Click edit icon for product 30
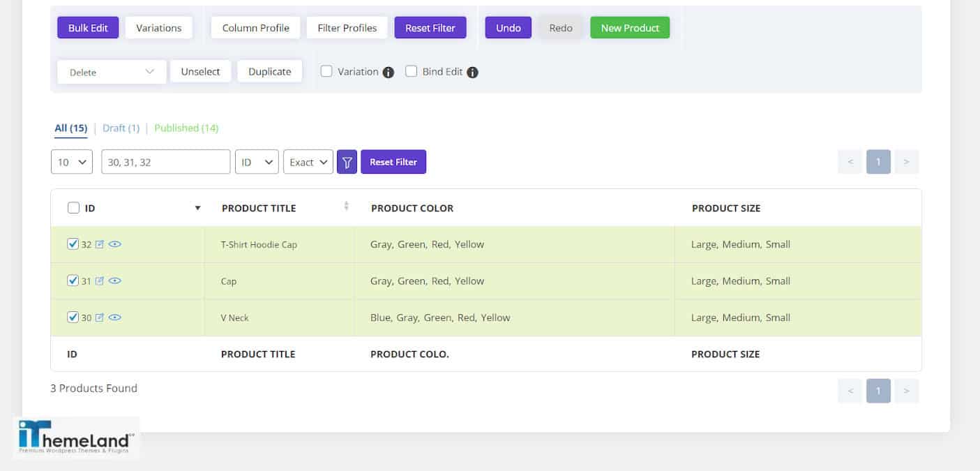980x471 pixels. click(x=99, y=317)
